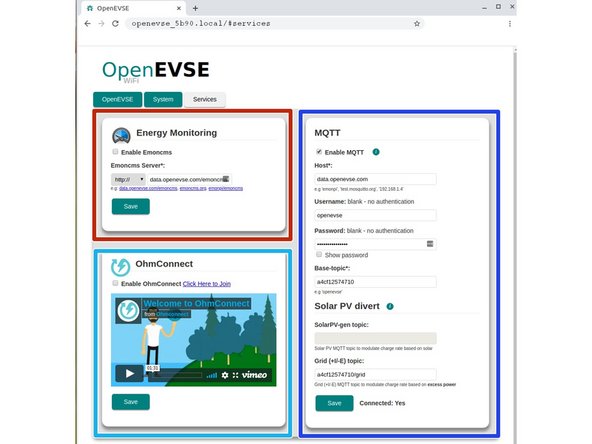Open the MQTT help info icon
The width and height of the screenshot is (592, 444).
pos(376,152)
